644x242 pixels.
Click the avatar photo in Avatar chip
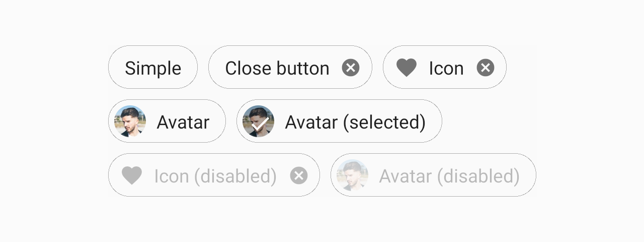130,122
